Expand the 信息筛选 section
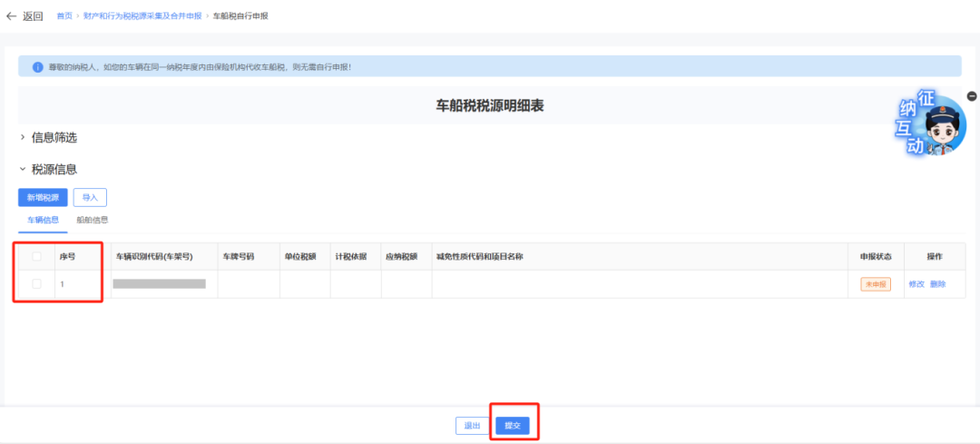980x444 pixels. (48, 138)
